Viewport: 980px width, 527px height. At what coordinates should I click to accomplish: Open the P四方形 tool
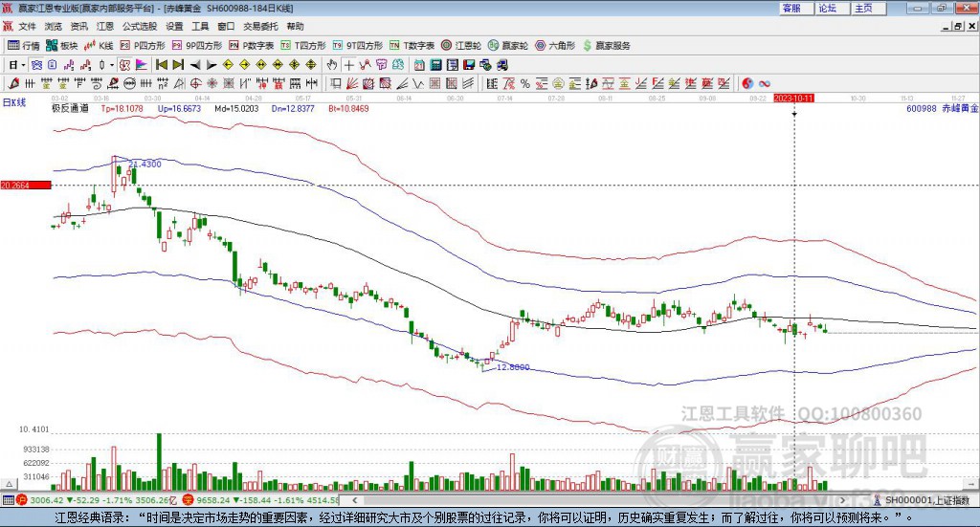[x=143, y=46]
